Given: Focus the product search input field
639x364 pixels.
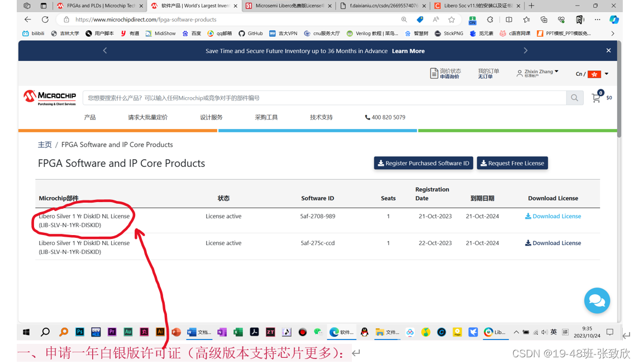Looking at the screenshot, I should point(325,98).
